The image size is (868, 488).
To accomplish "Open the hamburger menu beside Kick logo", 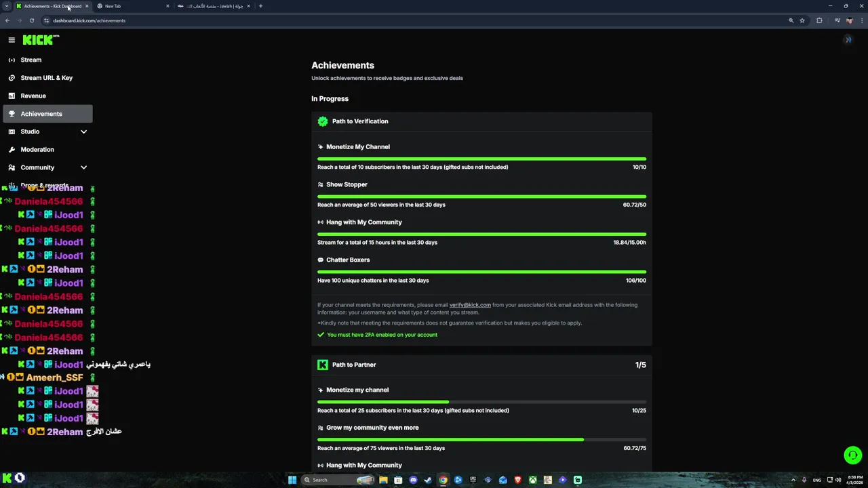I will pos(12,40).
